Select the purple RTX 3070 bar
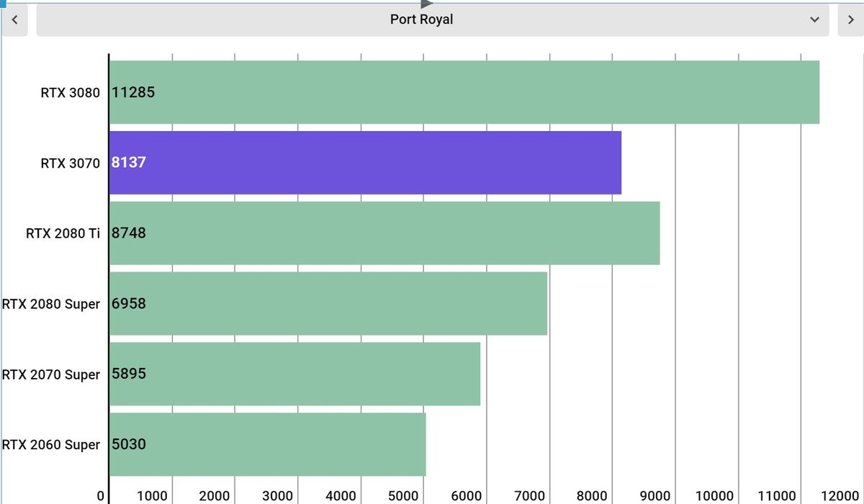 pos(365,163)
